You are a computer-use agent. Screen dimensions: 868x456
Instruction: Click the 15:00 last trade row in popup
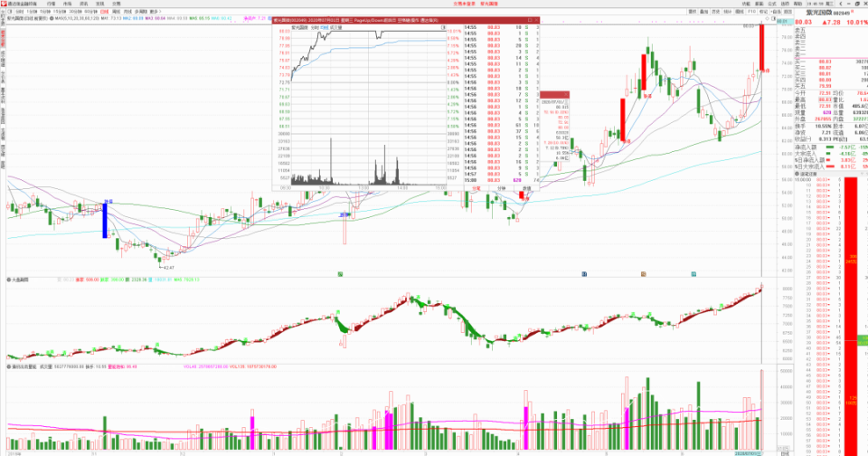click(x=502, y=180)
